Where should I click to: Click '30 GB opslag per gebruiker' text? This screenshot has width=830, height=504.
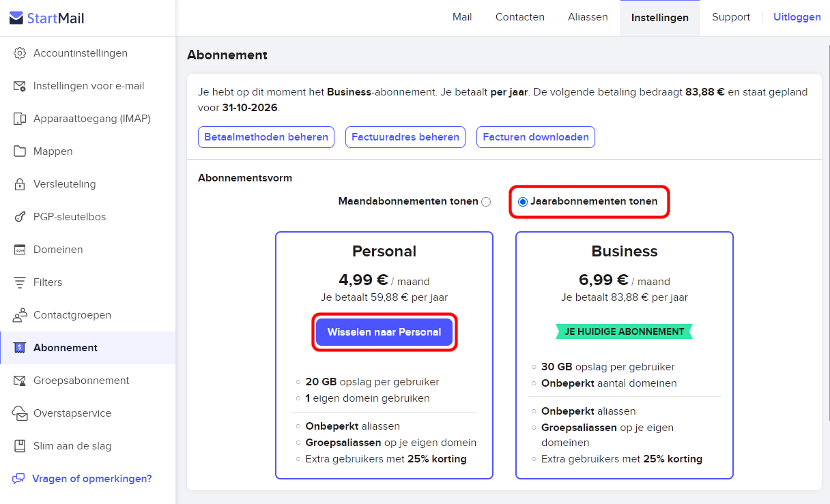click(x=608, y=367)
